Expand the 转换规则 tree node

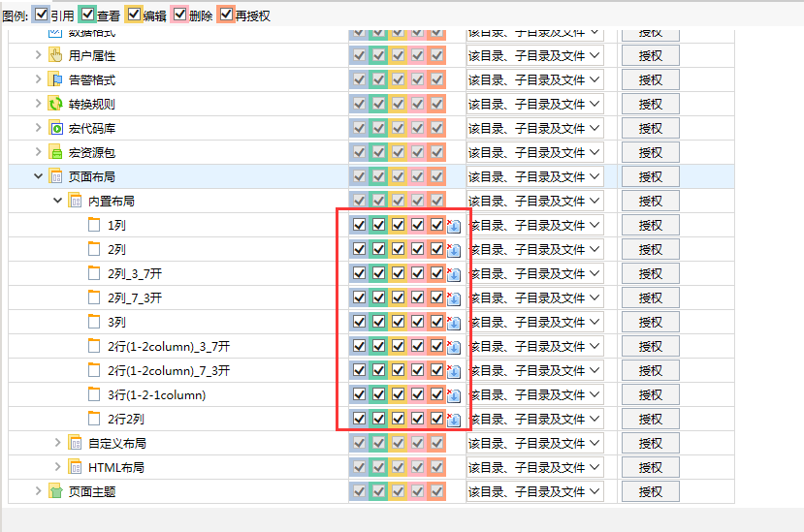pyautogui.click(x=38, y=104)
